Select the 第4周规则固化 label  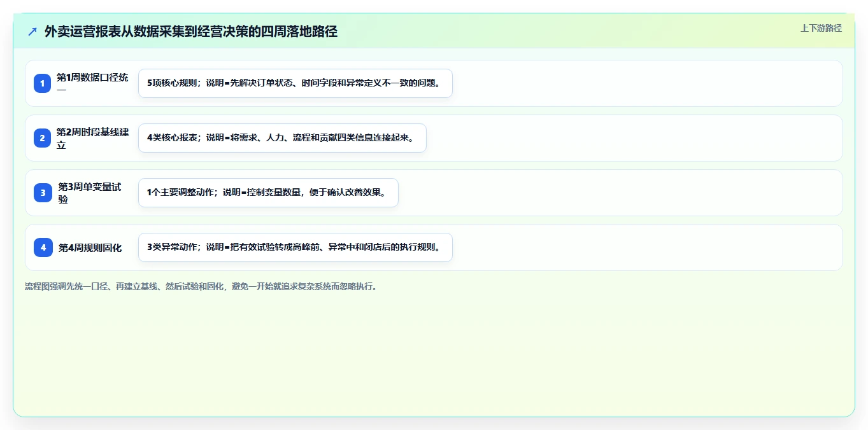point(90,247)
